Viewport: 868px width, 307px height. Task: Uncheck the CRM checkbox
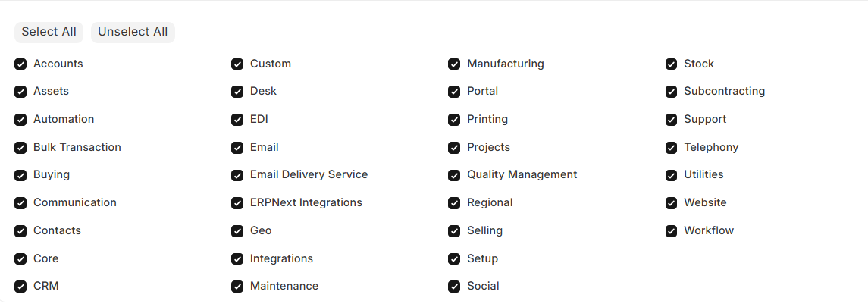20,287
